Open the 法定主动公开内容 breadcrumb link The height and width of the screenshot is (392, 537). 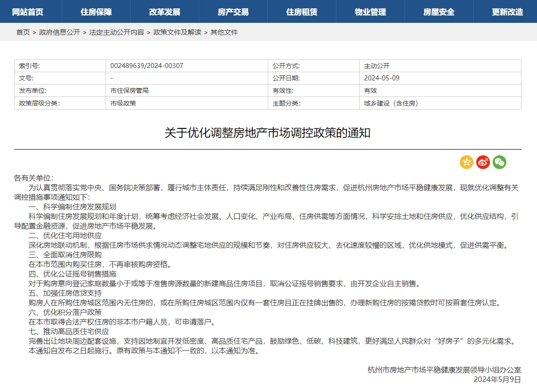coord(117,32)
